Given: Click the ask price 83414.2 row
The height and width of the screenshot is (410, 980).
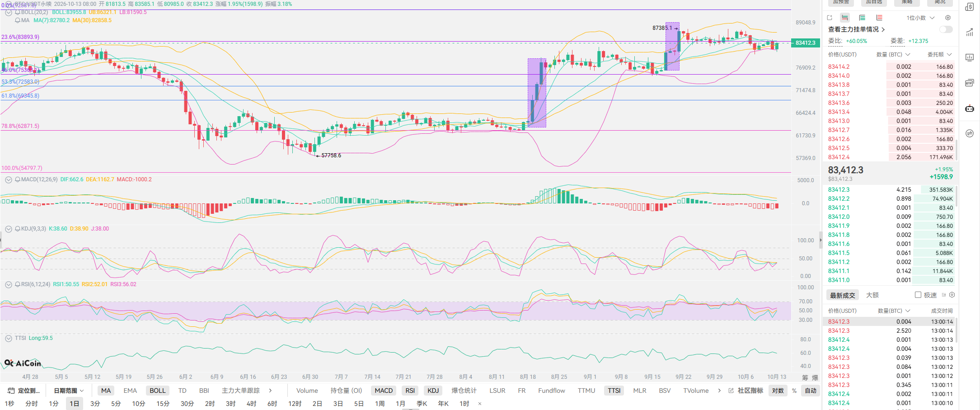Looking at the screenshot, I should (891, 66).
